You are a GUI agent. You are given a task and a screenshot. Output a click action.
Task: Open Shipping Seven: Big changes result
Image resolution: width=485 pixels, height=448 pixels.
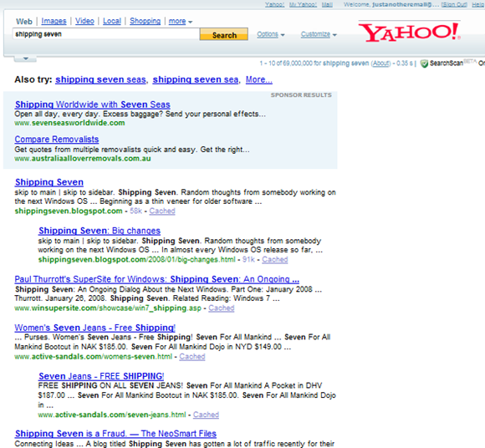click(100, 231)
